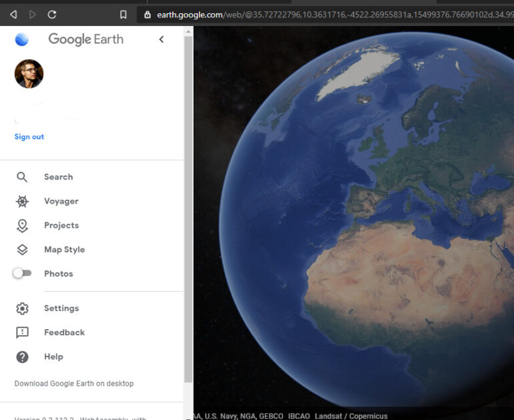
Task: Click the browser forward arrow
Action: [x=33, y=15]
